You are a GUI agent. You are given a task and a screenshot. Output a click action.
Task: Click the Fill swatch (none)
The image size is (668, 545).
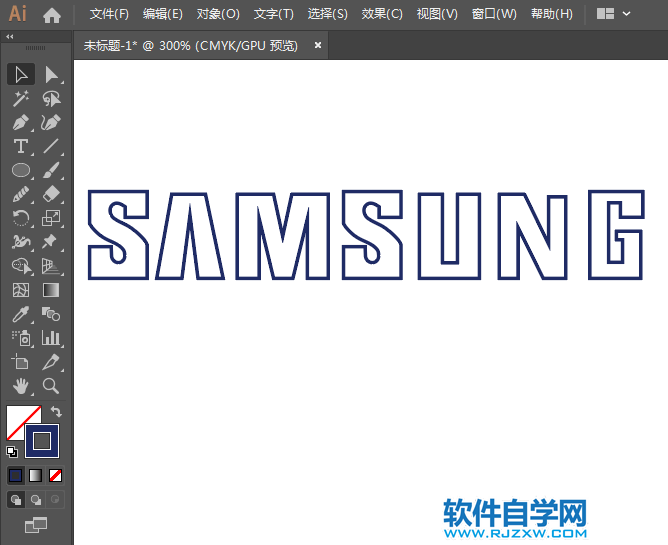(17, 415)
